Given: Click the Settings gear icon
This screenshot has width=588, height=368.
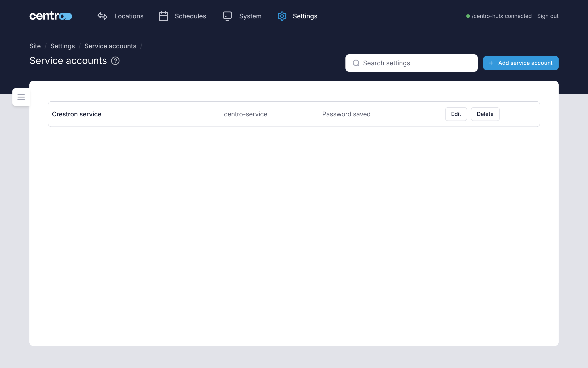Looking at the screenshot, I should 282,16.
